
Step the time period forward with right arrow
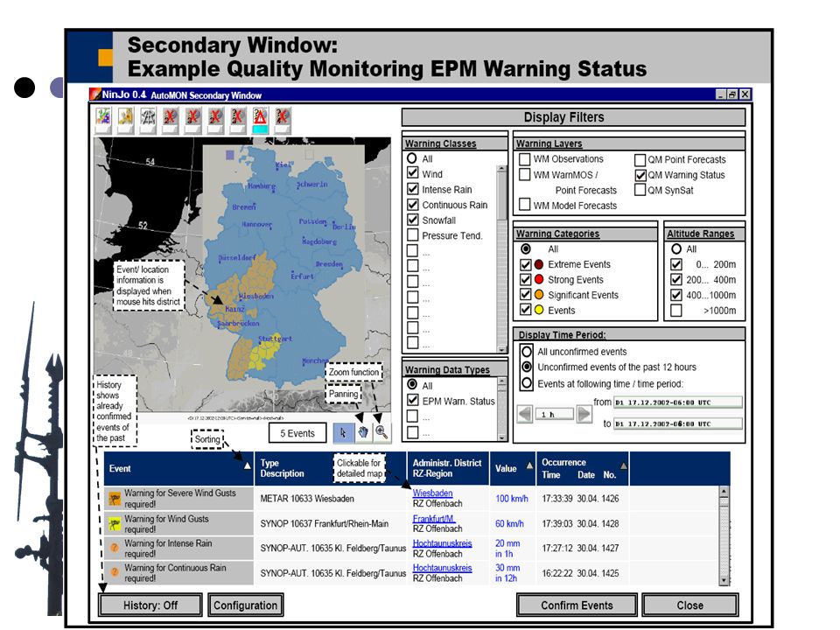click(x=584, y=414)
